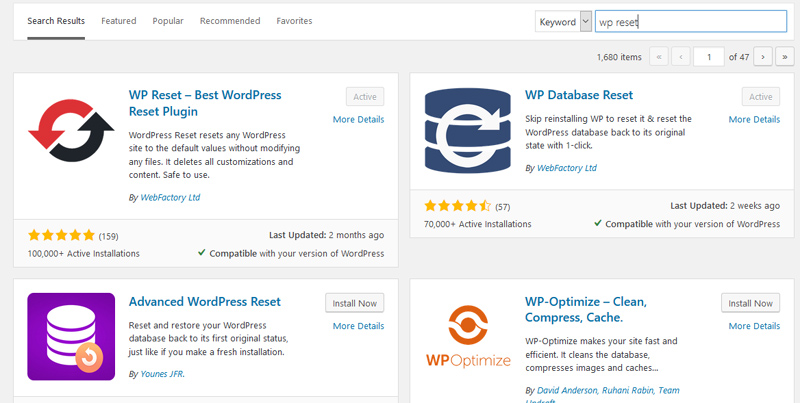Click the 70,000+ Active Installations text
This screenshot has height=403, width=800.
(478, 224)
